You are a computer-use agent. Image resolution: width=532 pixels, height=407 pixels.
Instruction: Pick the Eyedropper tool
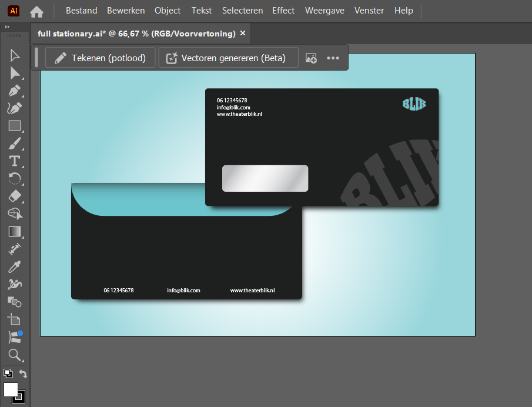pyautogui.click(x=15, y=267)
